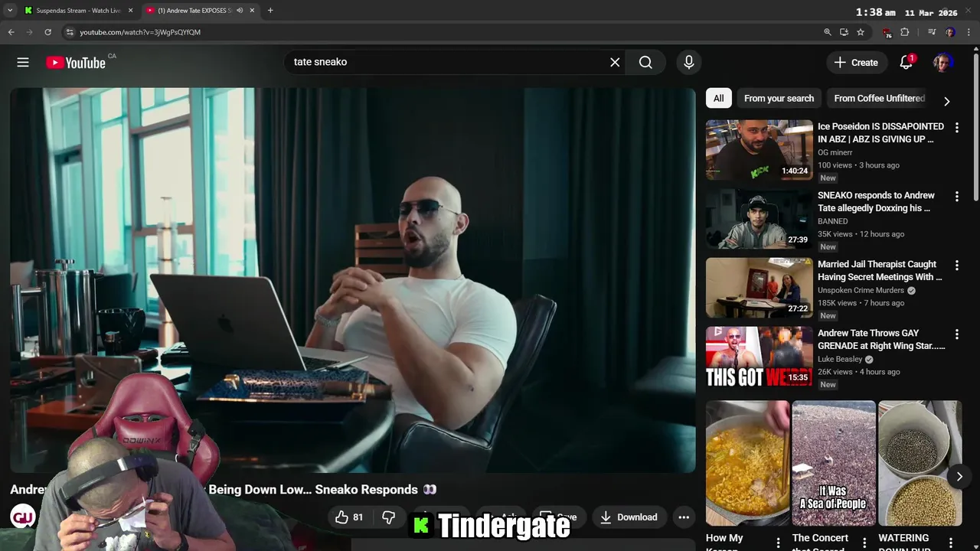Open options for Married Jail Therapist video
The image size is (980, 551).
point(956,266)
